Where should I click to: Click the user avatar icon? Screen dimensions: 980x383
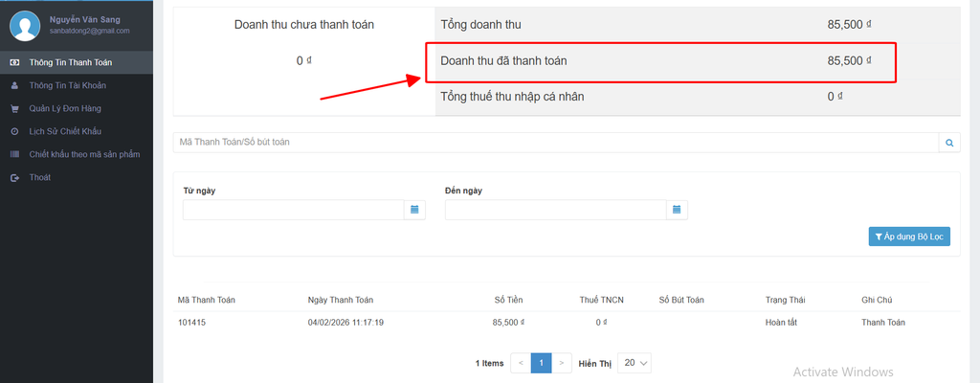(x=26, y=25)
